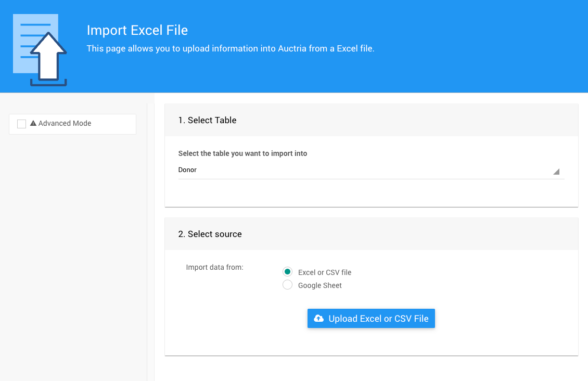Click the cloud upload icon on the button
Screen dimensions: 588x381
click(x=319, y=319)
